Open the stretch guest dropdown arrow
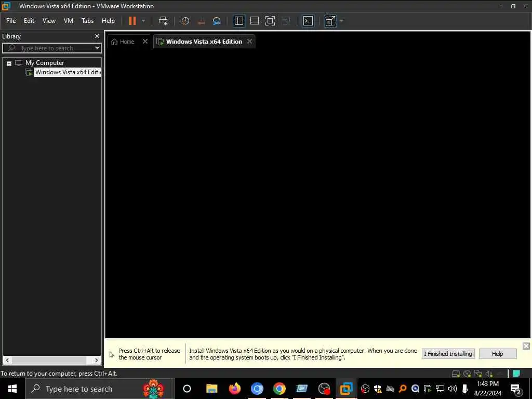The image size is (532, 399). click(x=342, y=21)
